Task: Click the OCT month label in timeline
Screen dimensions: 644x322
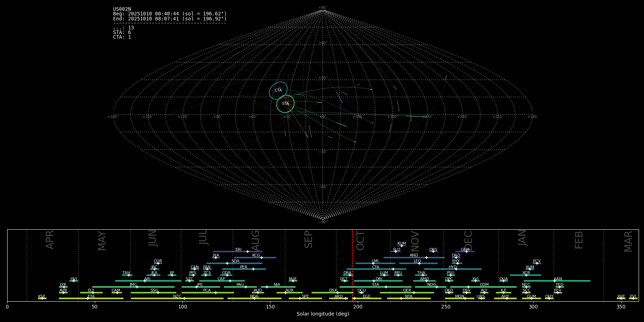Action: (x=360, y=240)
